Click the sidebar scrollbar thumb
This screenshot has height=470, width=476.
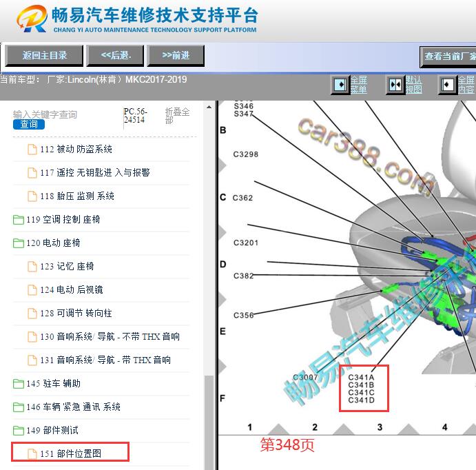coord(209,422)
